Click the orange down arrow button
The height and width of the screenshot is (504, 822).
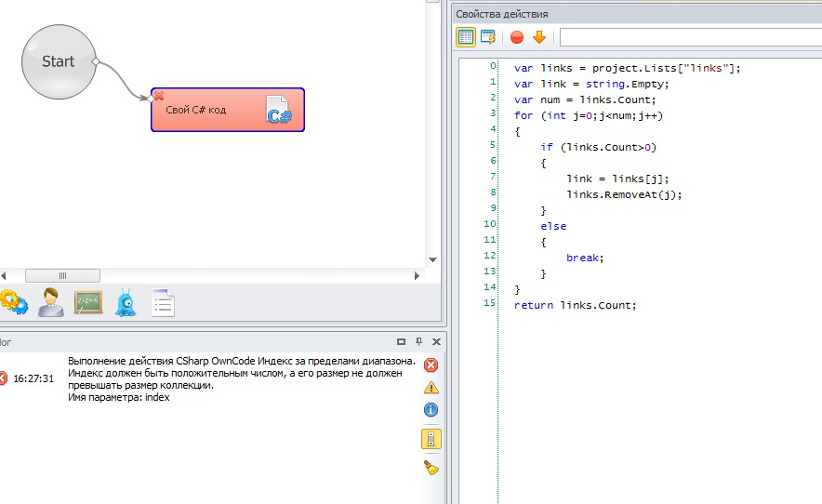(x=539, y=37)
